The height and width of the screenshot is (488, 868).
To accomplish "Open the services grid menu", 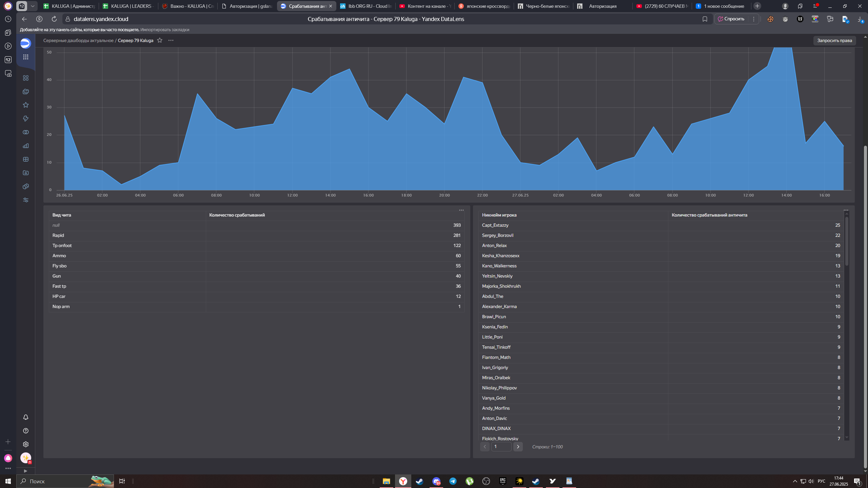I will tap(25, 57).
